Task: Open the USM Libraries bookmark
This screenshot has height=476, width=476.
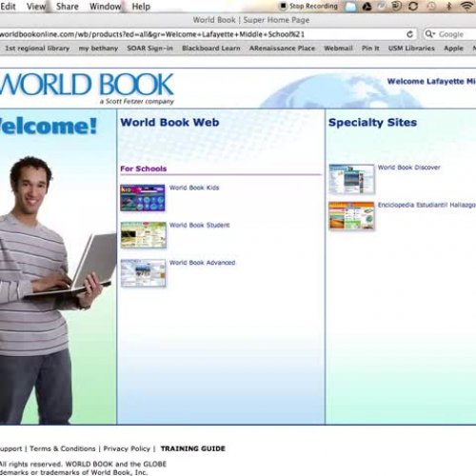Action: 411,49
